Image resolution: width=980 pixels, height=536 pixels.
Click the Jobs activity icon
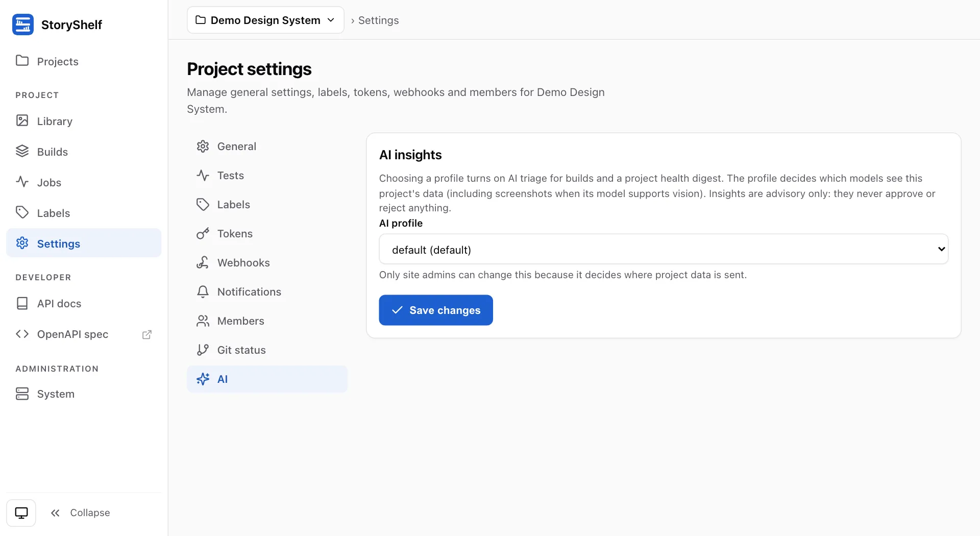[22, 182]
